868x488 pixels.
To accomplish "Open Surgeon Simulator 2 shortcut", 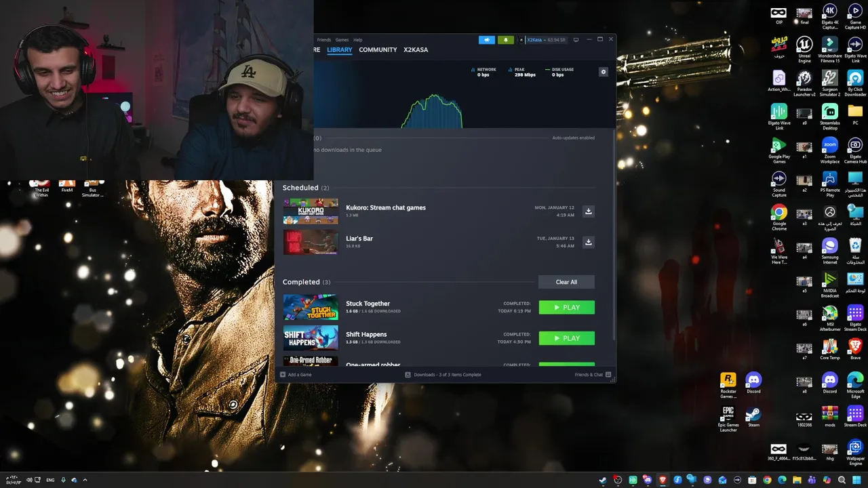I will pyautogui.click(x=830, y=84).
